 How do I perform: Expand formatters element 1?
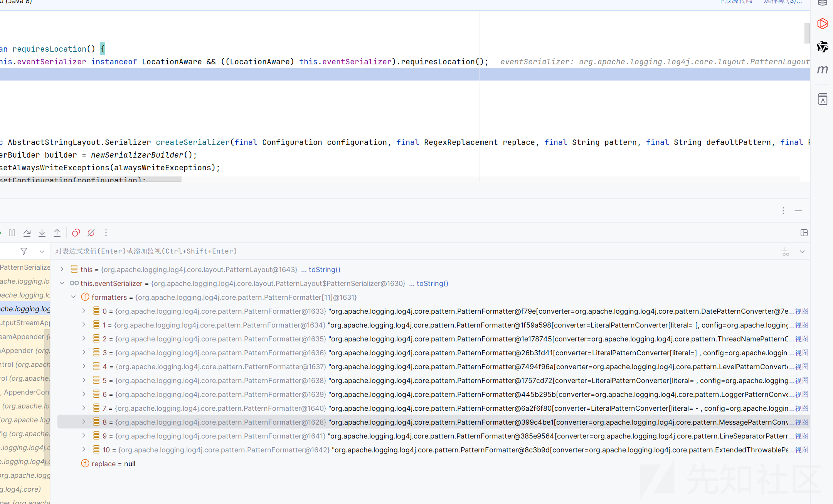coord(84,325)
